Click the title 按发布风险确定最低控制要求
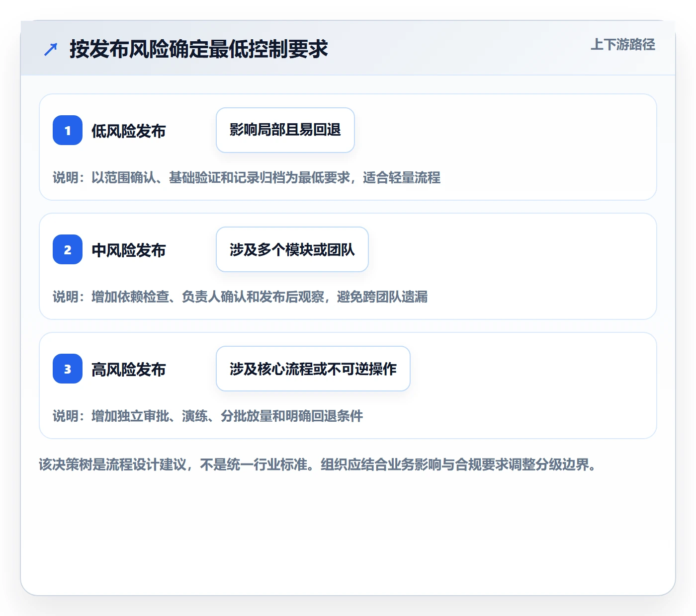This screenshot has height=616, width=696. coord(199,49)
